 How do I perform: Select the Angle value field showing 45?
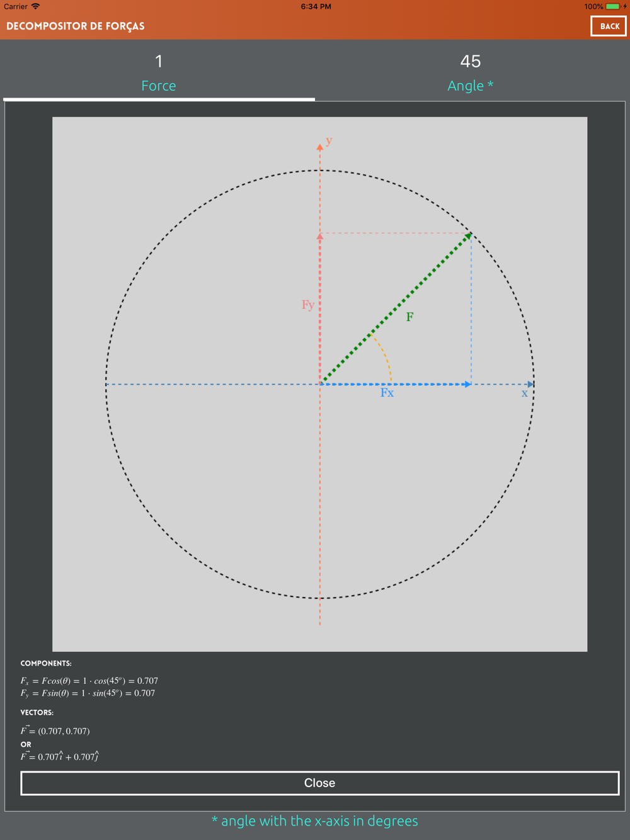click(471, 61)
